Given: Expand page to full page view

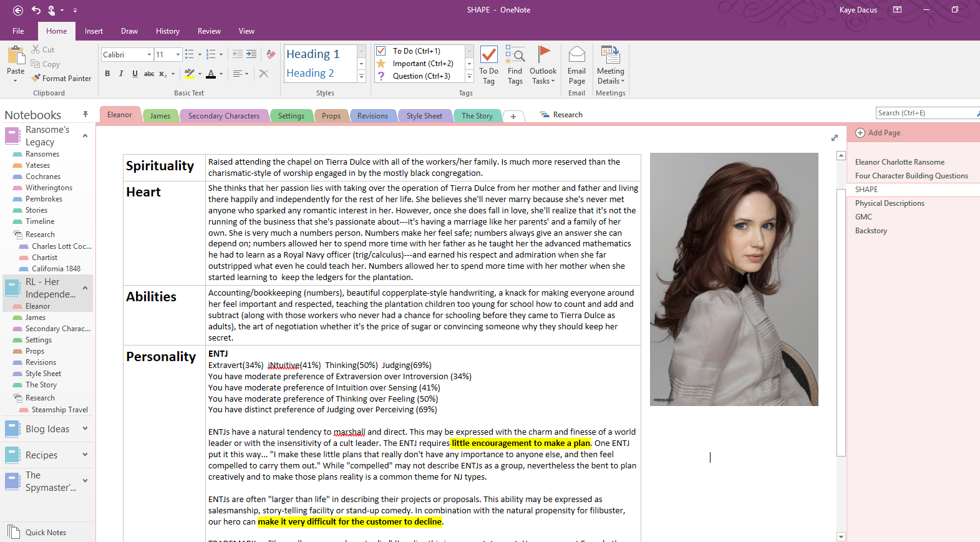Looking at the screenshot, I should [835, 138].
